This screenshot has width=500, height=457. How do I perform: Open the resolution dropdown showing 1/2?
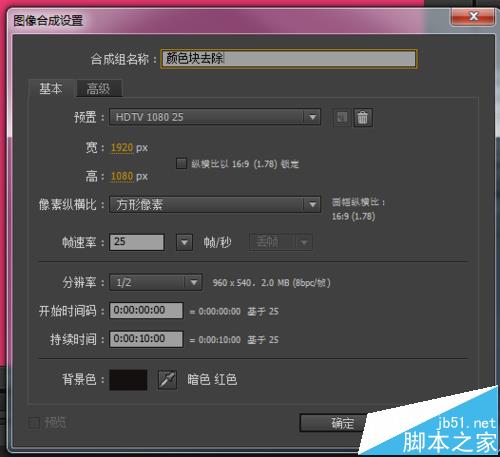coord(156,283)
